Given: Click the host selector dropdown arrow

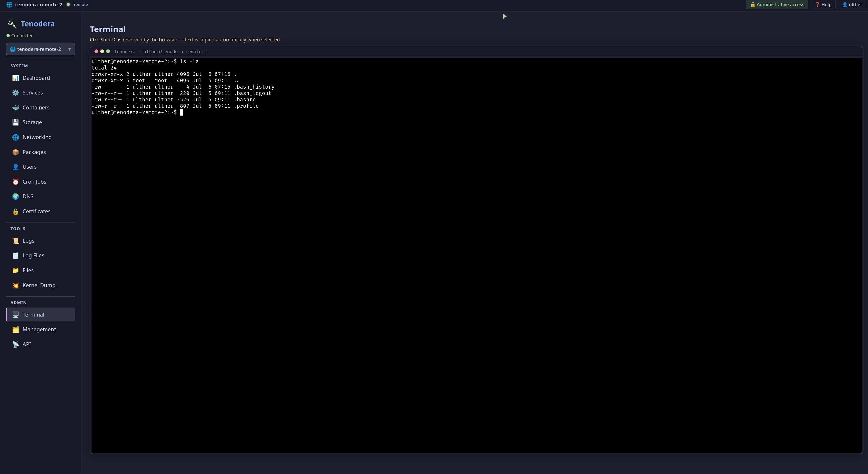Looking at the screenshot, I should 69,49.
